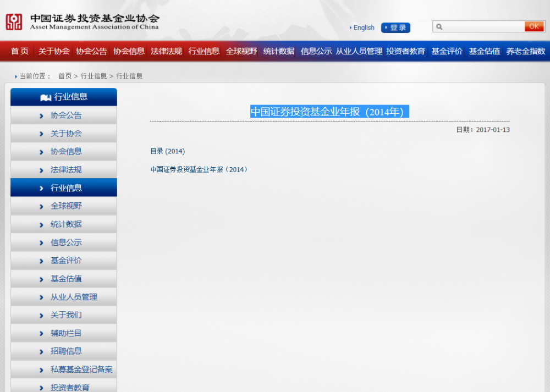Open 行业信息 in the top navigation bar
550x392 pixels.
tap(204, 51)
